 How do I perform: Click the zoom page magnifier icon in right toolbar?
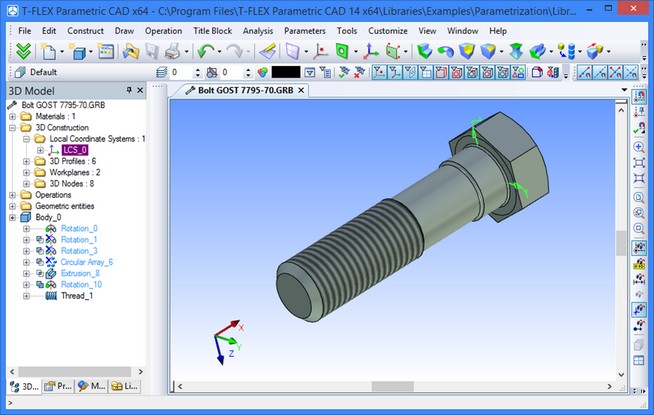click(x=639, y=198)
